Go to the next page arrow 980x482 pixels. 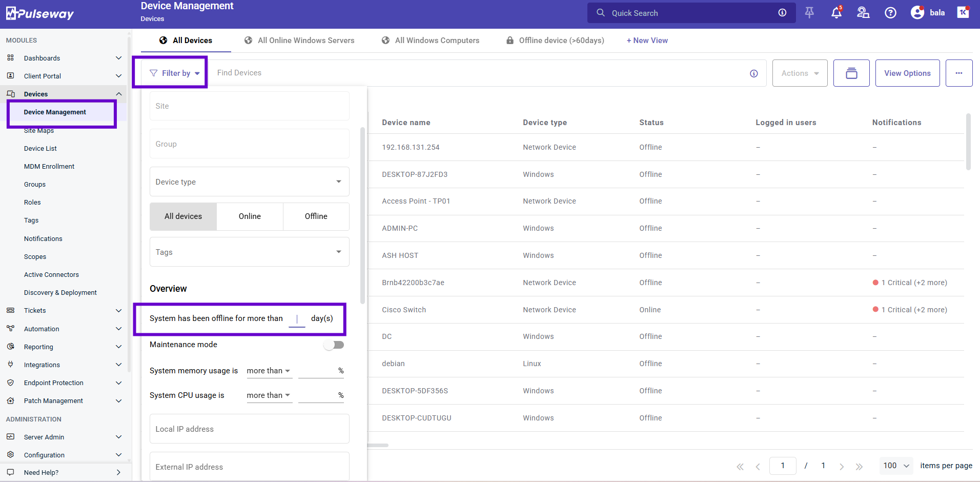[x=842, y=467]
